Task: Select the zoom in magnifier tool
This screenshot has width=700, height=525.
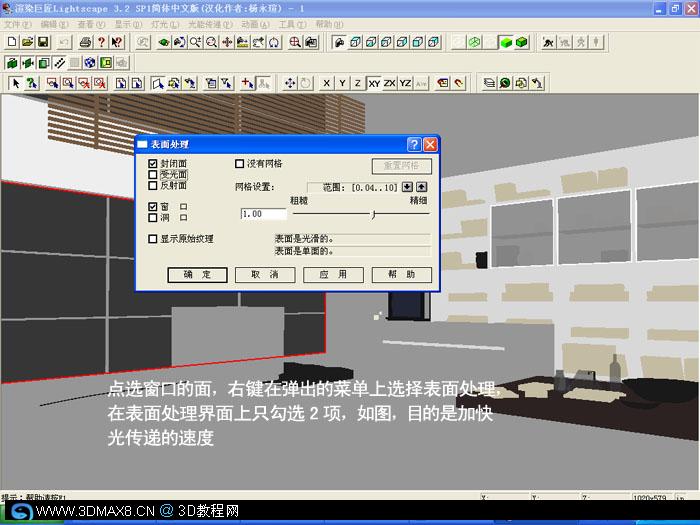Action: (195, 42)
